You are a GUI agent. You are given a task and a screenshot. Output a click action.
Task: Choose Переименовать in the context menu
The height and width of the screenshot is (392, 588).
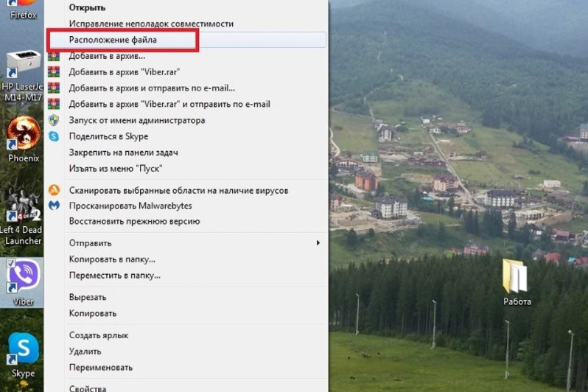click(100, 367)
